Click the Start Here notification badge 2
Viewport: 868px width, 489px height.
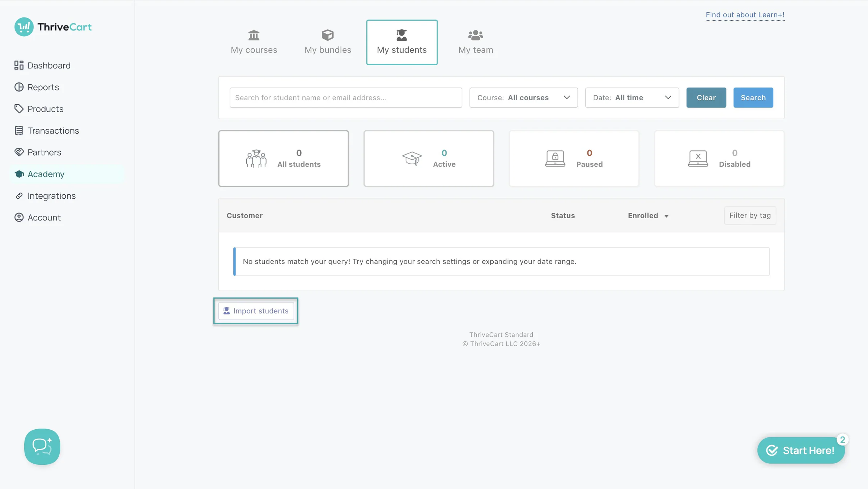[x=842, y=440]
